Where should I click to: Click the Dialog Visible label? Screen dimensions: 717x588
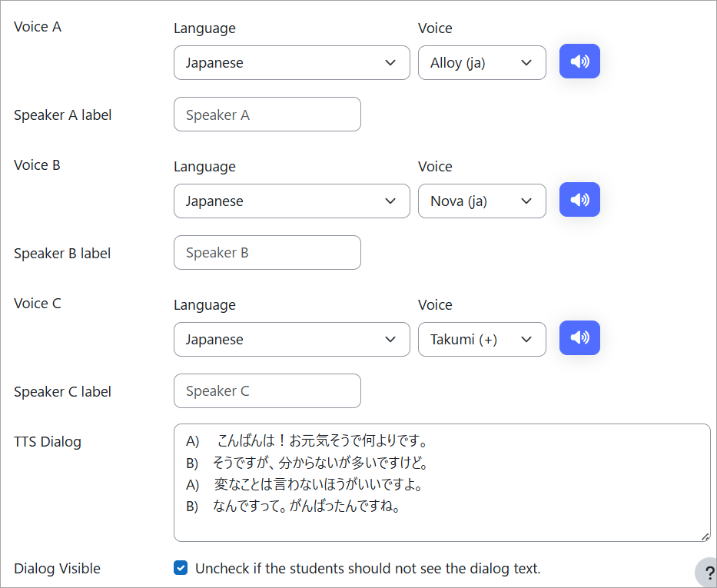57,568
